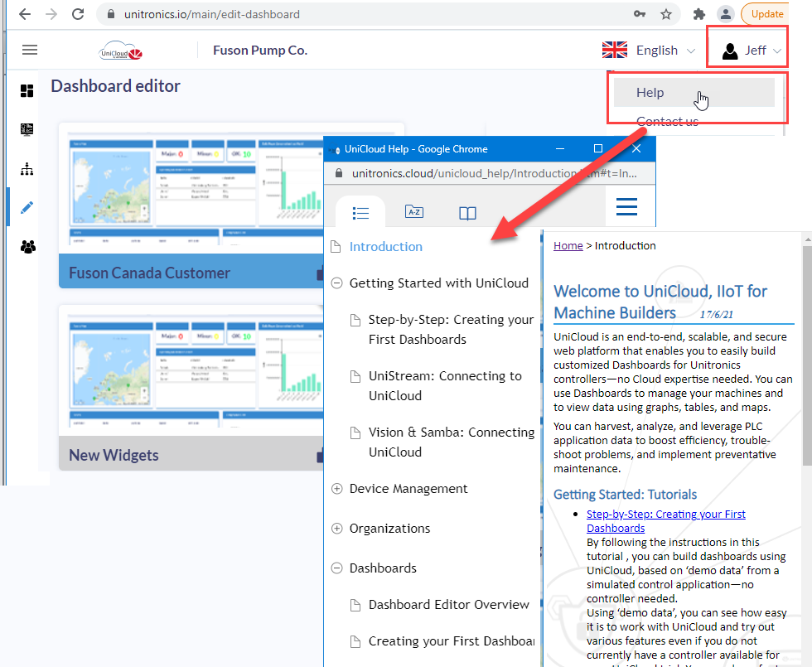Select the table of contents tab in Help
Viewport: 812px width, 667px height.
(360, 213)
